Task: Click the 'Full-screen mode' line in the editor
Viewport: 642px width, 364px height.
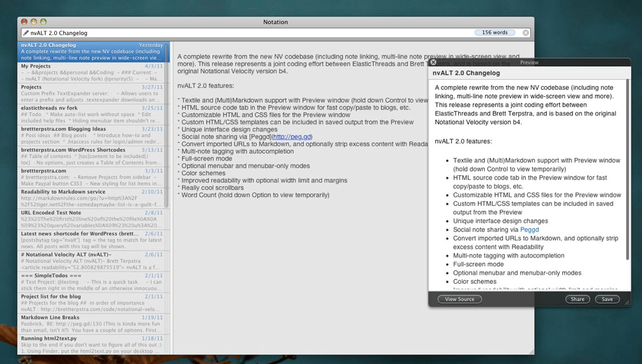Action: coord(205,158)
